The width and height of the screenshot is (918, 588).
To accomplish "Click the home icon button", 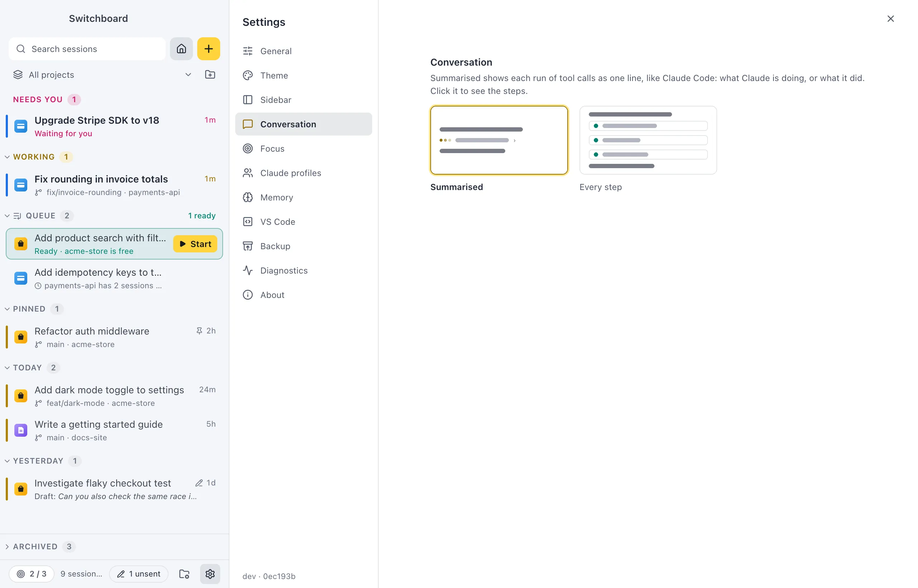I will tap(181, 49).
